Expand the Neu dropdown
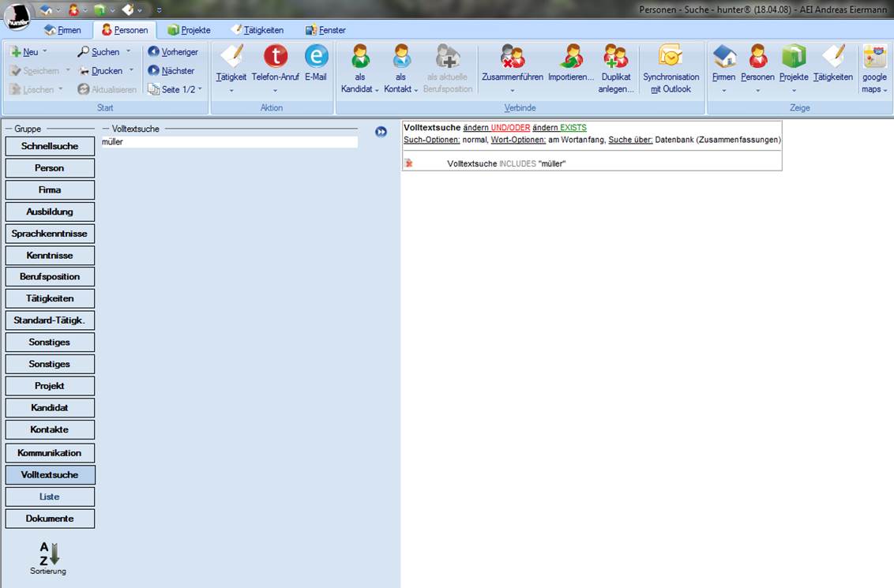The height and width of the screenshot is (588, 894). (44, 52)
